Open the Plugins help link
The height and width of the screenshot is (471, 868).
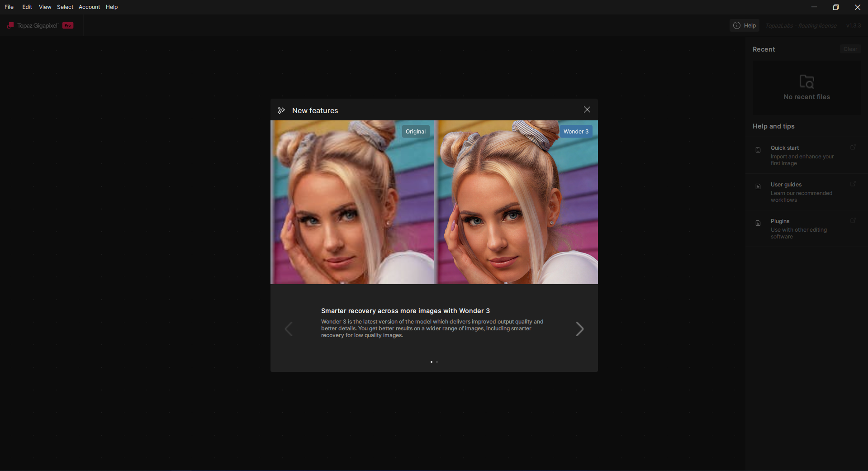[807, 228]
